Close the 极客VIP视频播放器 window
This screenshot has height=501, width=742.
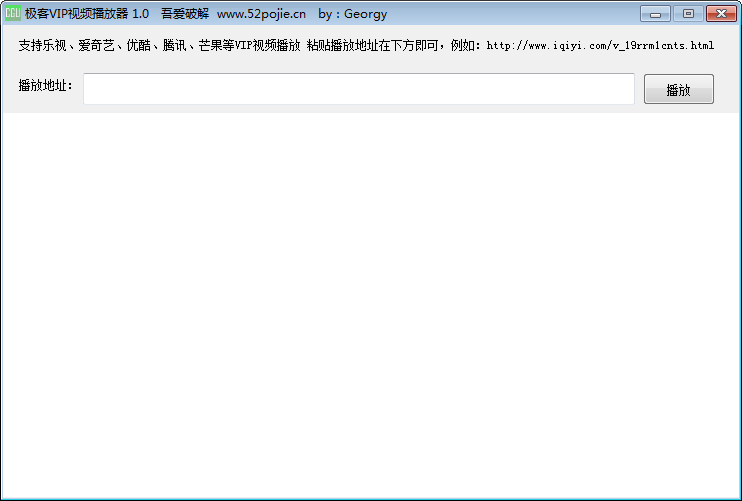[x=719, y=14]
